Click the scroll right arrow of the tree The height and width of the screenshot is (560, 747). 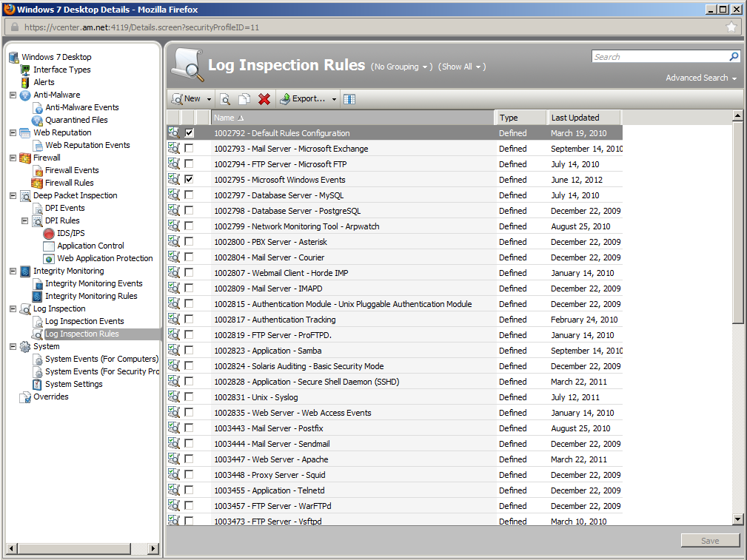153,549
